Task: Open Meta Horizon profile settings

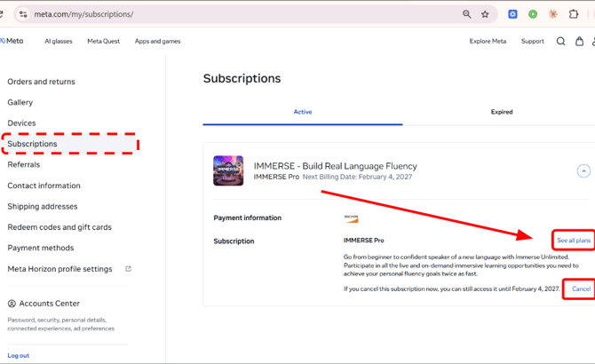Action: 60,269
